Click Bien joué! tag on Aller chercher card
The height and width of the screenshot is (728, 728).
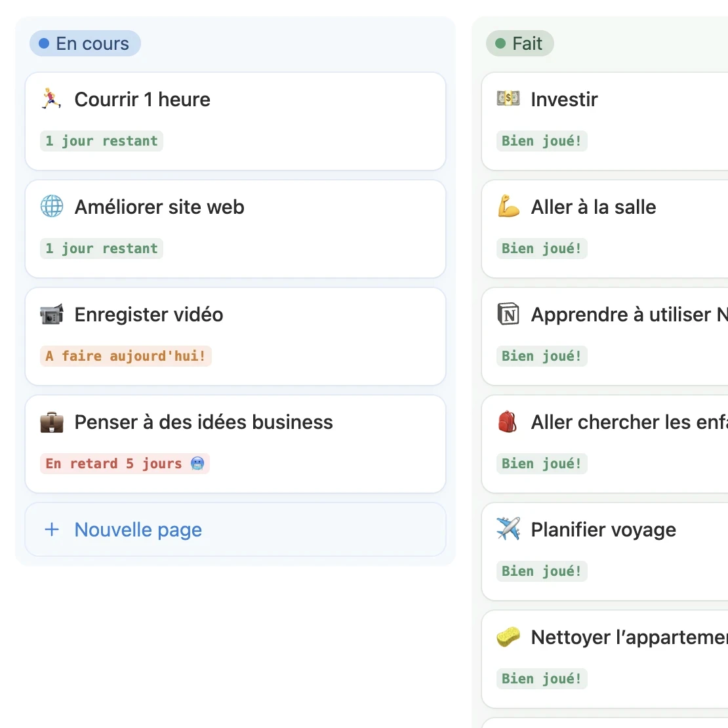tap(541, 463)
